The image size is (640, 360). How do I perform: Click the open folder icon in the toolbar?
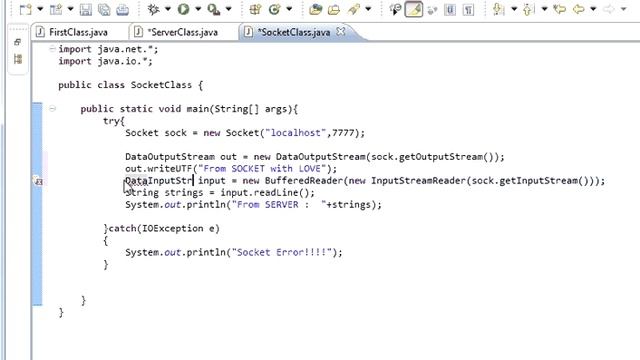coord(334,9)
